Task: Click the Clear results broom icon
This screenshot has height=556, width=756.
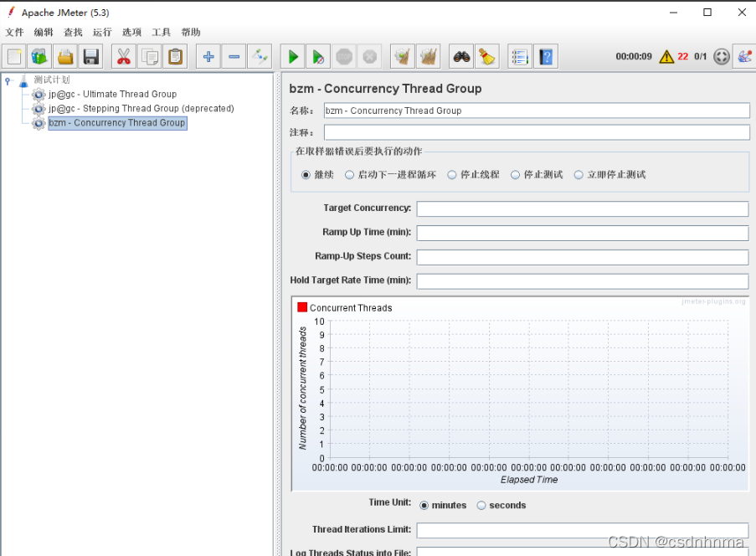Action: click(x=403, y=57)
